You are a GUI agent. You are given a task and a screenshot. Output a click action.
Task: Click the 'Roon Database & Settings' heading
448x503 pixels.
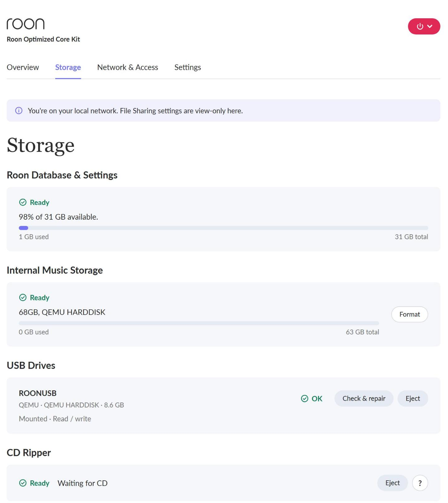[x=62, y=175]
